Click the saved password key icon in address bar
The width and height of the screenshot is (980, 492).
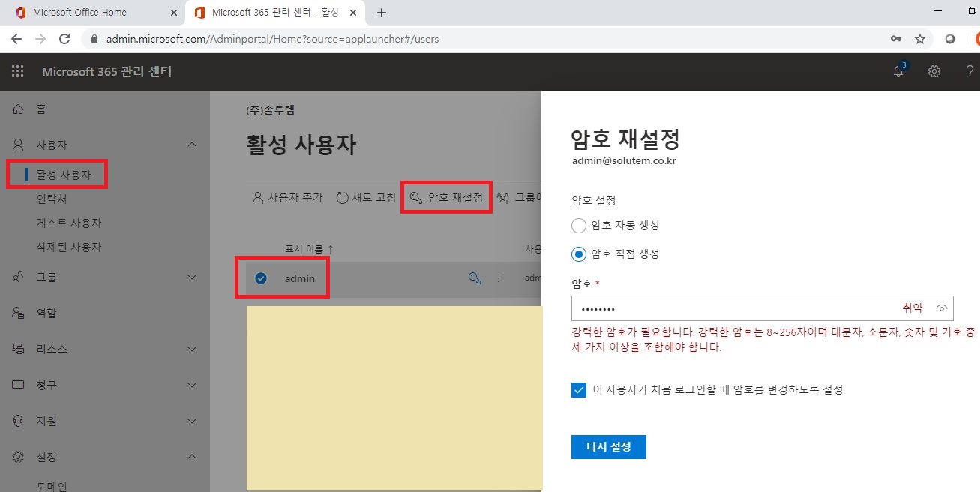[x=896, y=39]
